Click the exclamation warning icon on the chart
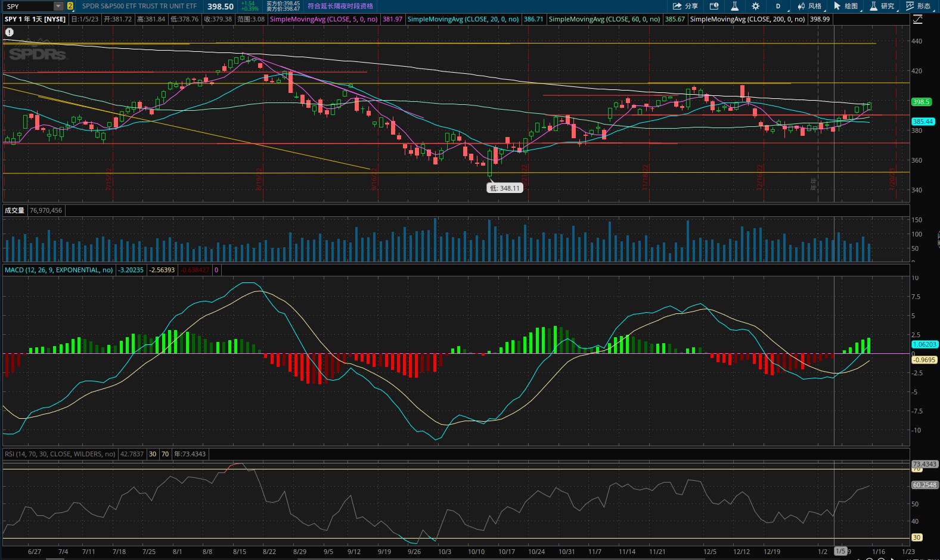940x560 pixels. point(10,32)
